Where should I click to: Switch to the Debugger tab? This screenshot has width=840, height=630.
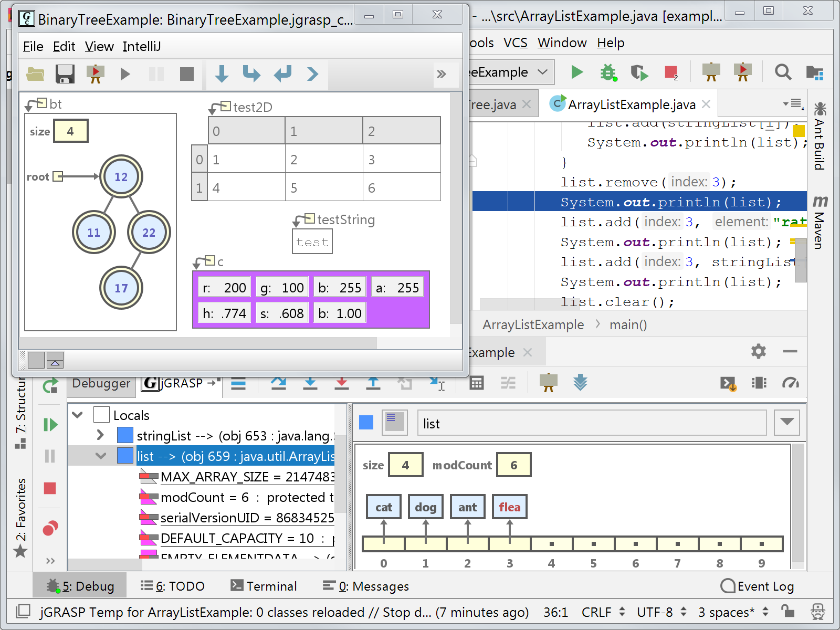(x=101, y=383)
